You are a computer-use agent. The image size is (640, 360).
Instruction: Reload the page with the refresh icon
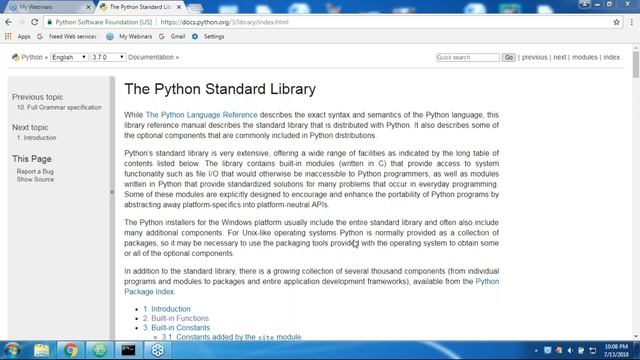pos(35,22)
